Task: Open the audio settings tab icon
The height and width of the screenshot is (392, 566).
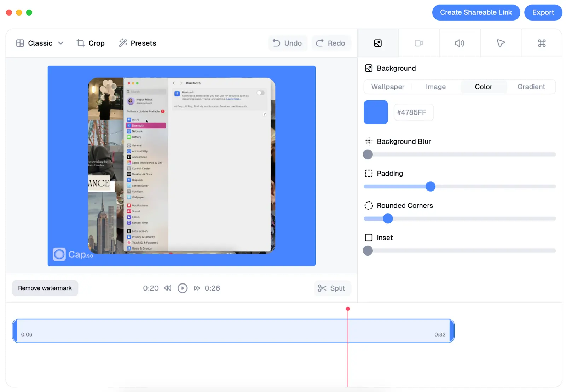Action: point(460,43)
